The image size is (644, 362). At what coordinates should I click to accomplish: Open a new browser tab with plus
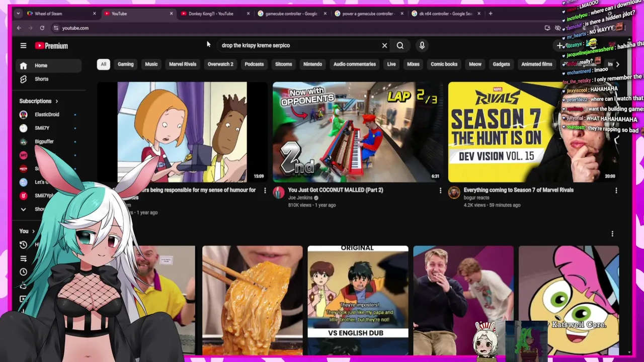[x=491, y=14]
